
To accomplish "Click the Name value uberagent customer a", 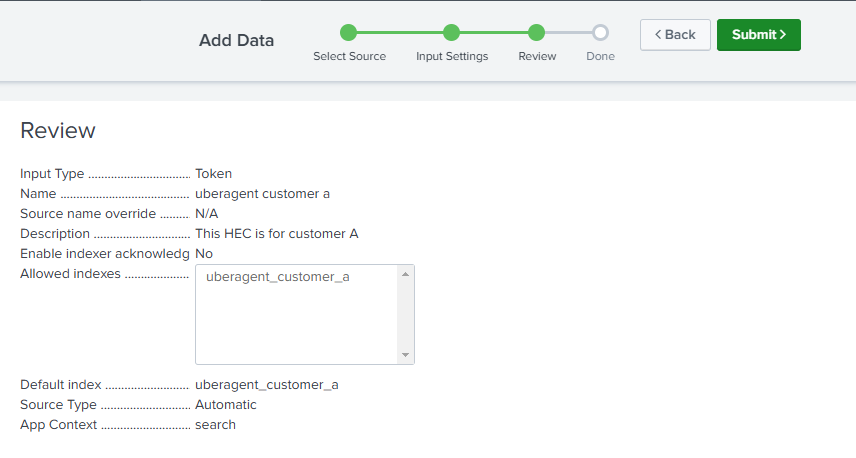I will pos(262,194).
